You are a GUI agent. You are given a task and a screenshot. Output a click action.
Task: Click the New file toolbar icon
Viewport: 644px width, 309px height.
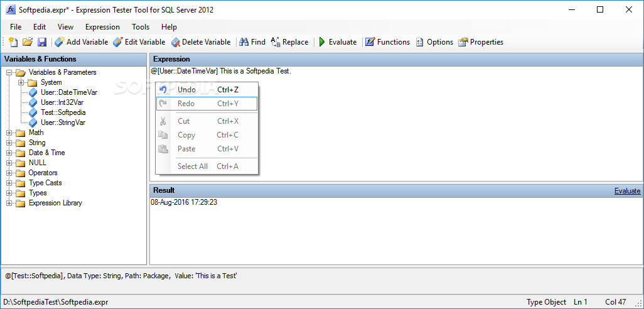(14, 42)
